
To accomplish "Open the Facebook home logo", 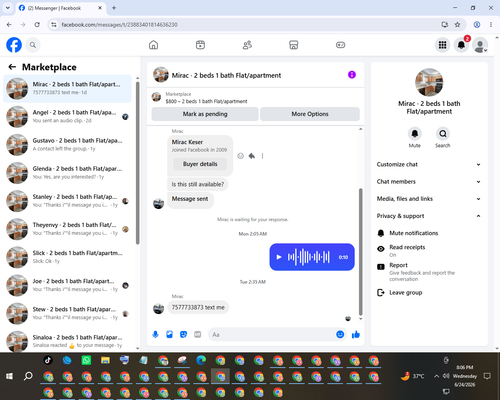I will (14, 45).
